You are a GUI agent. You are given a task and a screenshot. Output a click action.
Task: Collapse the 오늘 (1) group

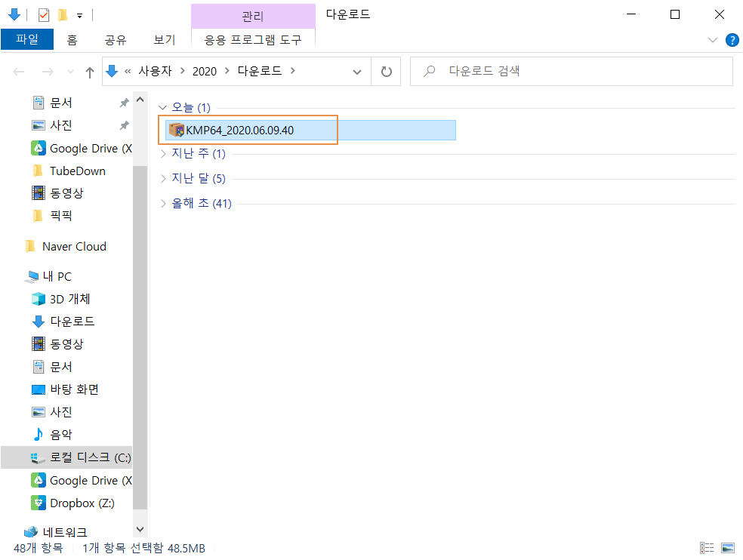(162, 108)
